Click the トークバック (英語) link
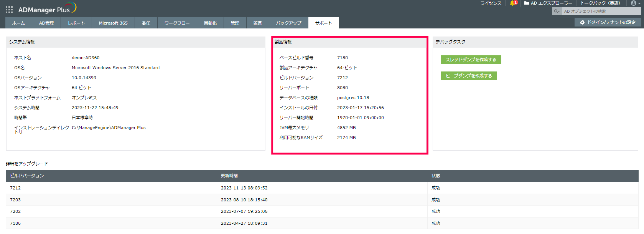644x234 pixels. point(600,3)
